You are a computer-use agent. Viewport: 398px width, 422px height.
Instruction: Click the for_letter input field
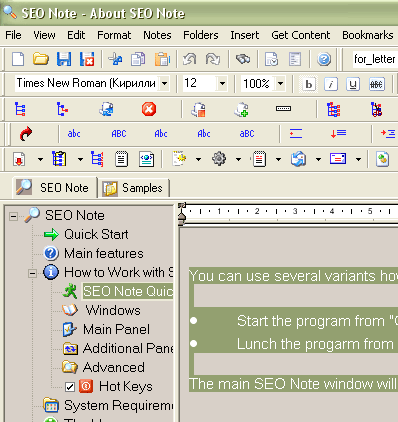(375, 59)
